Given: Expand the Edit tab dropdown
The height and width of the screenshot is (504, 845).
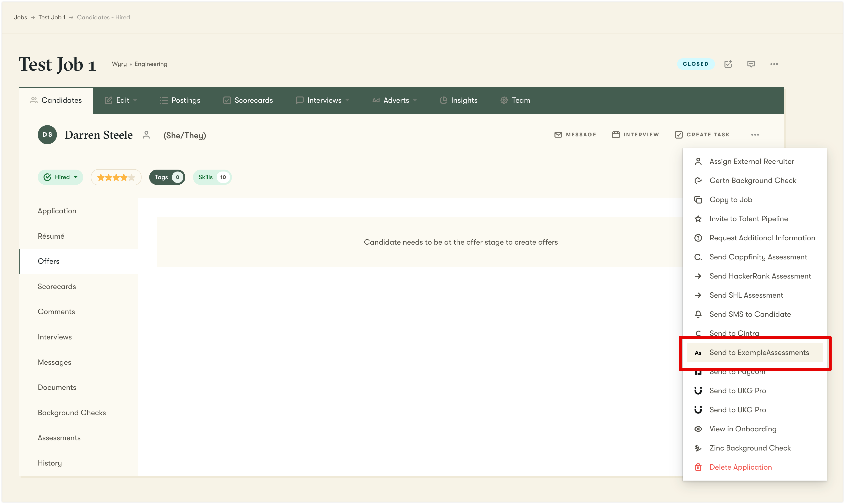Looking at the screenshot, I should pos(121,100).
